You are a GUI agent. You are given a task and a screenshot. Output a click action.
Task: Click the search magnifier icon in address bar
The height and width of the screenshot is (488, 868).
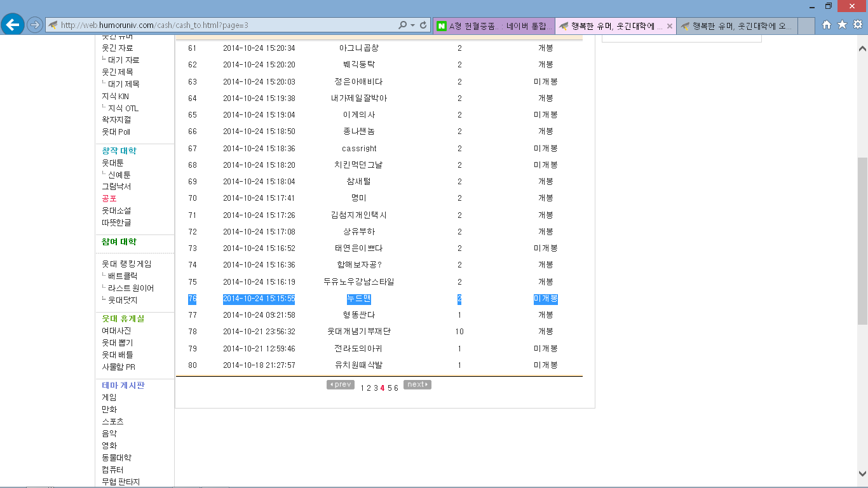tap(402, 25)
